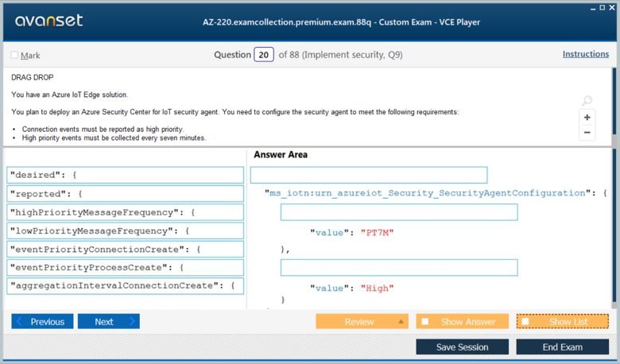Click the answer box above "PT7M" value

pyautogui.click(x=399, y=212)
